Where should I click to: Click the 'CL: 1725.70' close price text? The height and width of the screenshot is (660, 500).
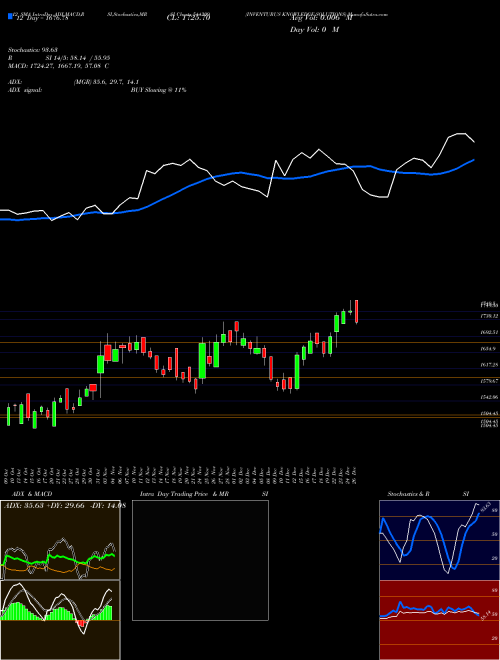click(188, 18)
